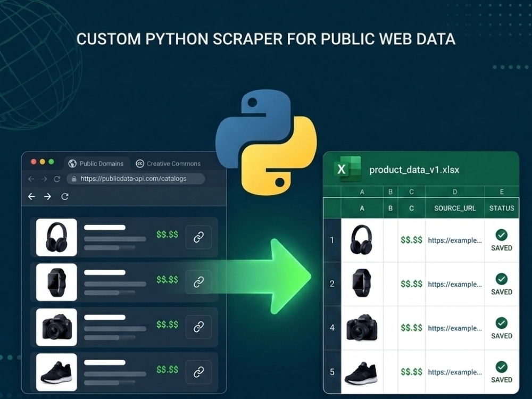Viewport: 532px width, 399px height.
Task: Select row number 5 in the spreadsheet
Action: click(332, 372)
